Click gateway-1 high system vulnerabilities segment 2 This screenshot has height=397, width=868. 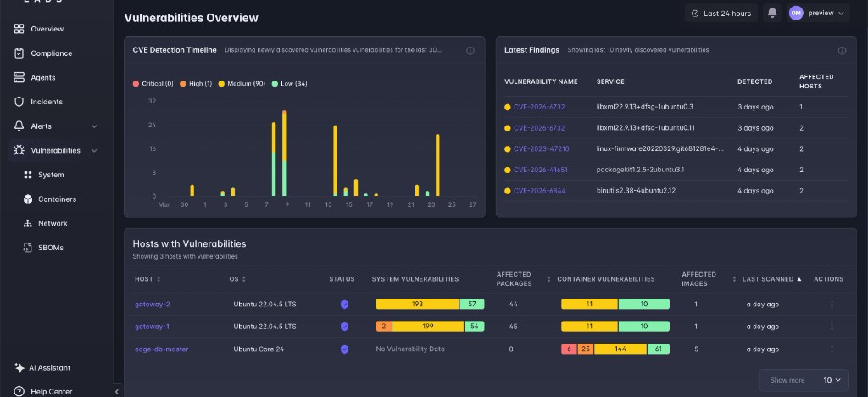384,327
